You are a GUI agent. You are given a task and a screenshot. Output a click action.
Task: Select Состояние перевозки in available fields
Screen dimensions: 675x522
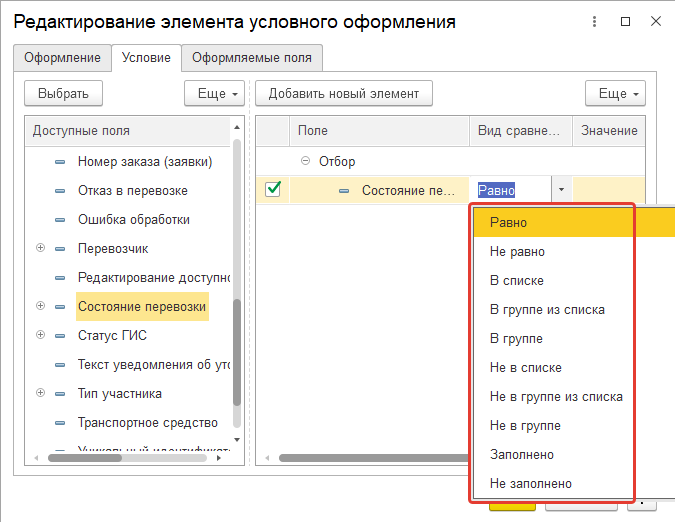coord(142,307)
